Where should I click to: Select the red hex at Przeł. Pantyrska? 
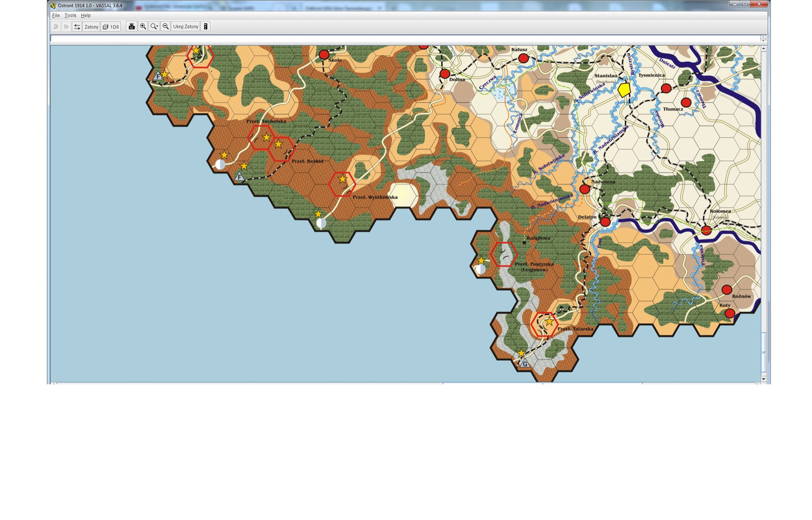click(503, 254)
